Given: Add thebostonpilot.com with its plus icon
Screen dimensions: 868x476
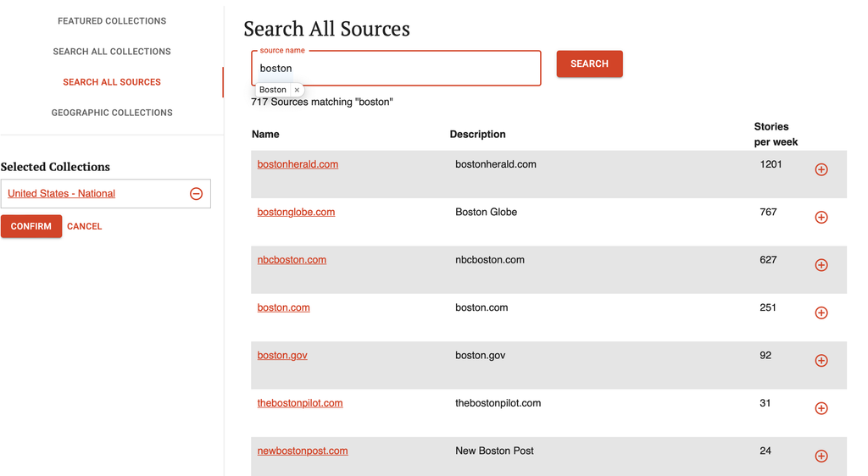Looking at the screenshot, I should point(821,408).
